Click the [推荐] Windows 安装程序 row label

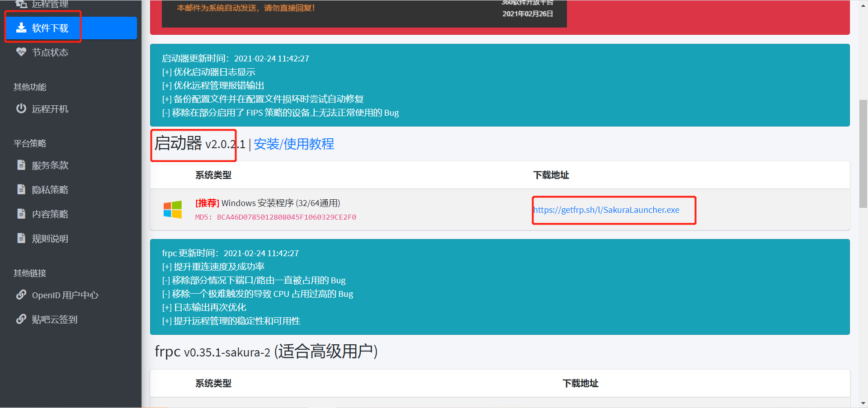tap(268, 203)
